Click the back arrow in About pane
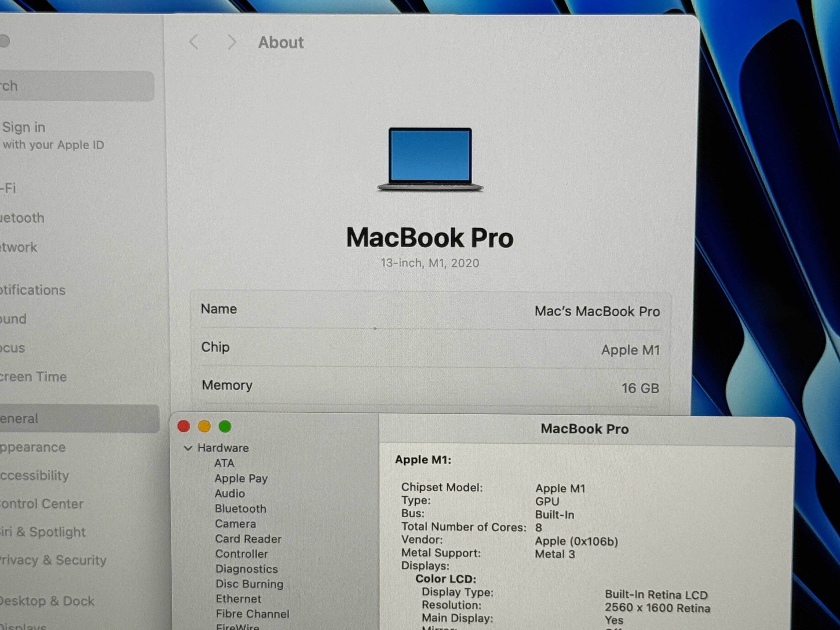 194,42
